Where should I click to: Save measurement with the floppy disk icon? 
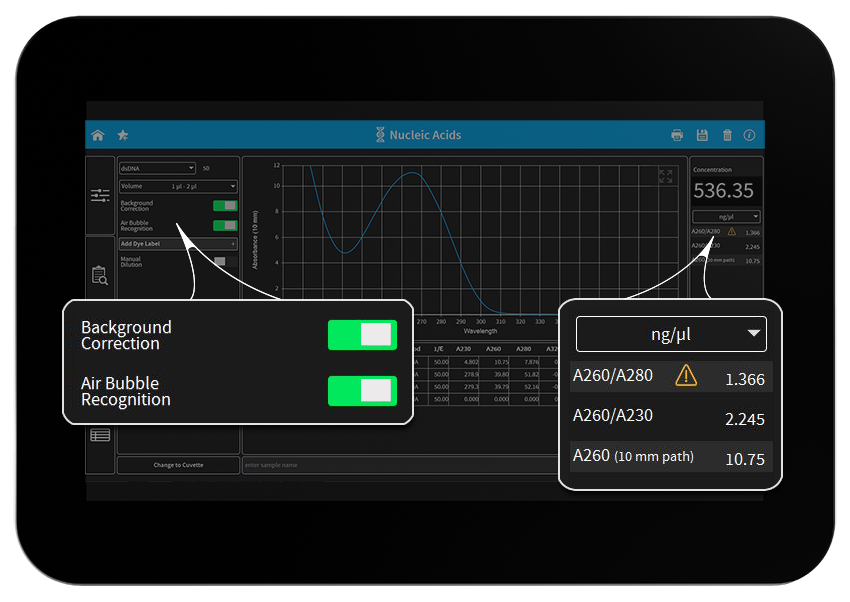(702, 135)
